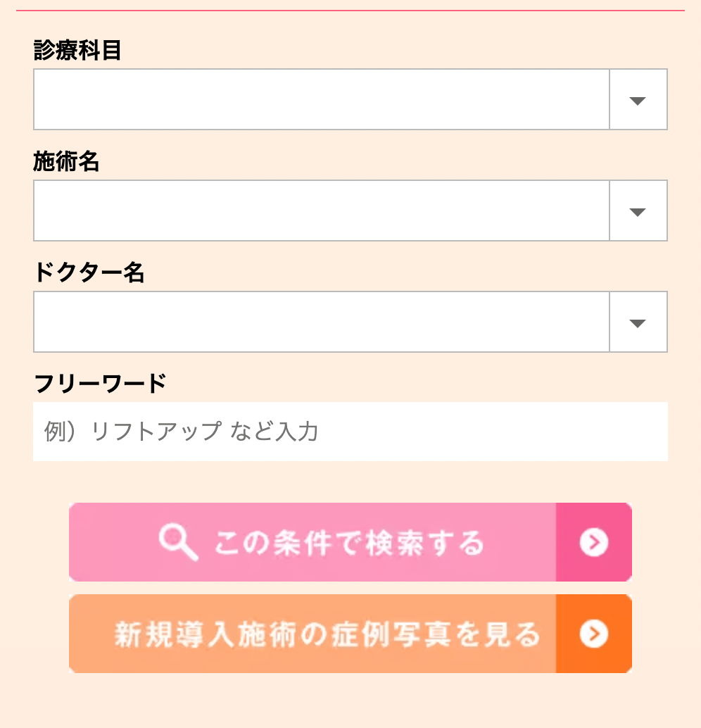
Task: Click the 診療科目 label
Action: click(x=77, y=50)
